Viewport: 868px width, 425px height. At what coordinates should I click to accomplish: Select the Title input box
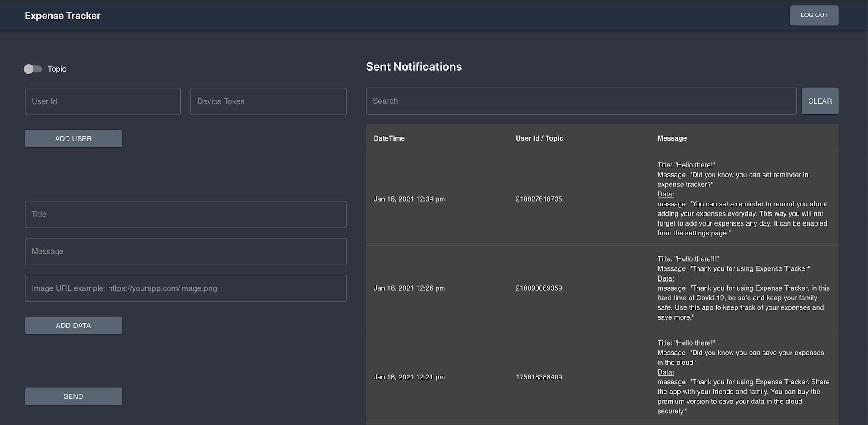[185, 214]
